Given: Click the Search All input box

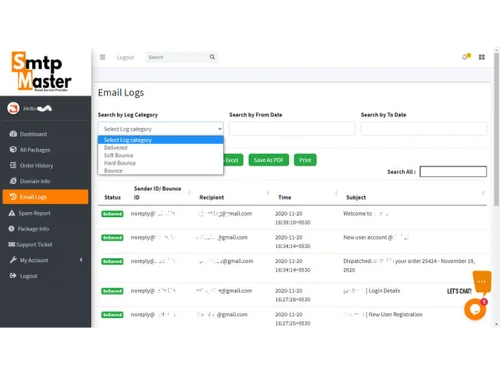Looking at the screenshot, I should tap(453, 172).
